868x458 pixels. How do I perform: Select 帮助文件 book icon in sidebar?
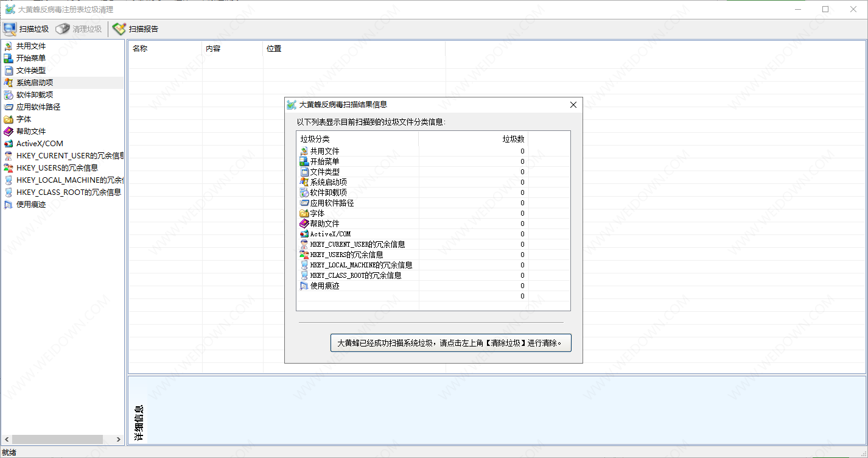pyautogui.click(x=8, y=132)
